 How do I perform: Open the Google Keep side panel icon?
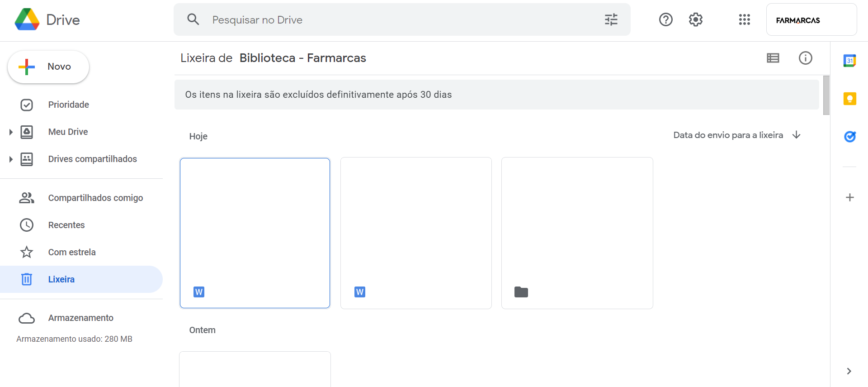849,99
